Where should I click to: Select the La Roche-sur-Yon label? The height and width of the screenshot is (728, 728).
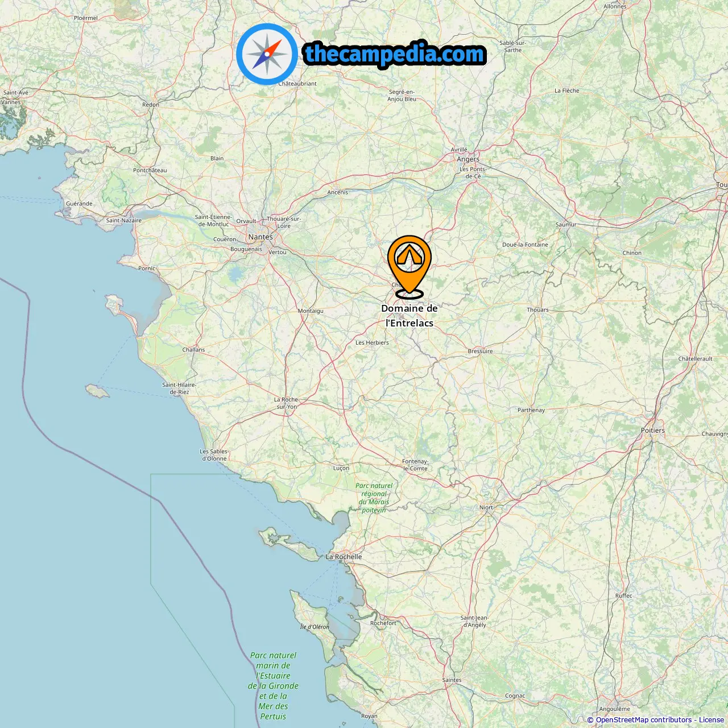287,403
